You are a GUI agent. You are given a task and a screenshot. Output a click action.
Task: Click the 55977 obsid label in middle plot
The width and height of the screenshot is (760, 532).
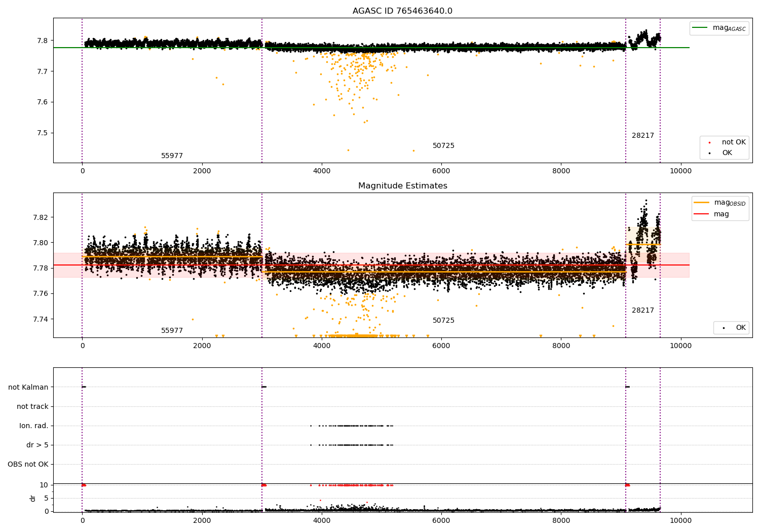172,331
